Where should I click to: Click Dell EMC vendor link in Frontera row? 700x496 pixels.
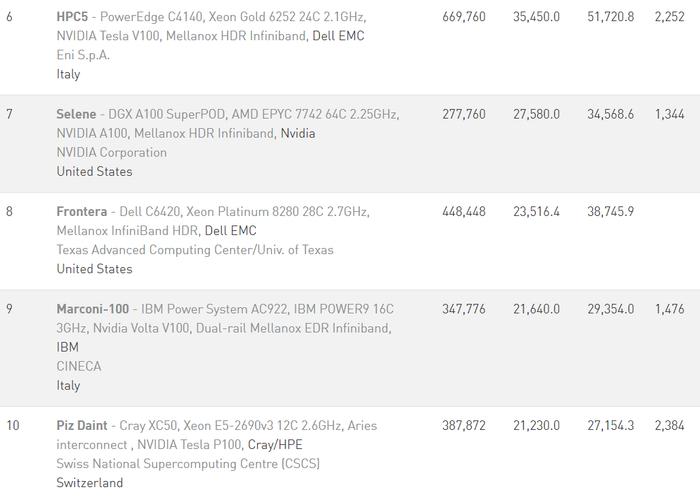click(x=230, y=230)
